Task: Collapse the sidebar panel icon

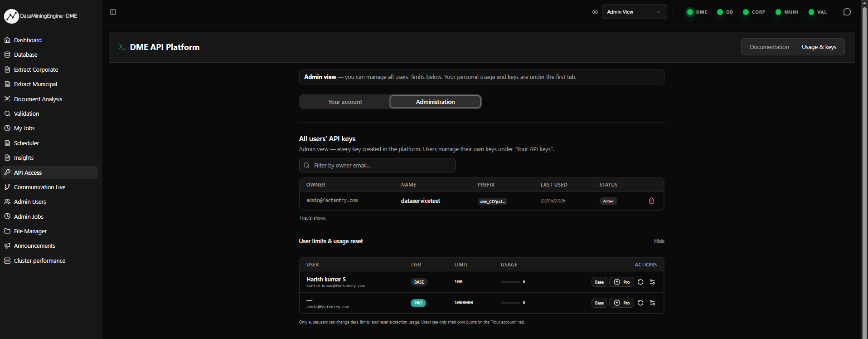Action: (113, 12)
